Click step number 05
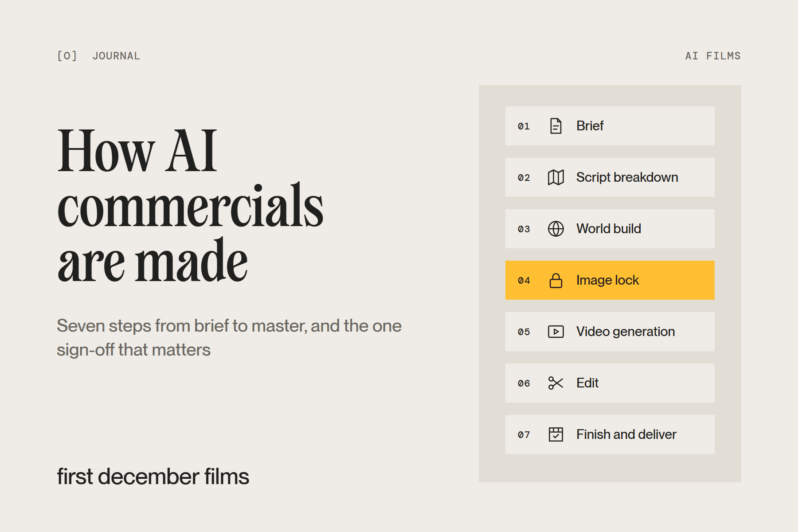The image size is (798, 532). click(x=524, y=332)
